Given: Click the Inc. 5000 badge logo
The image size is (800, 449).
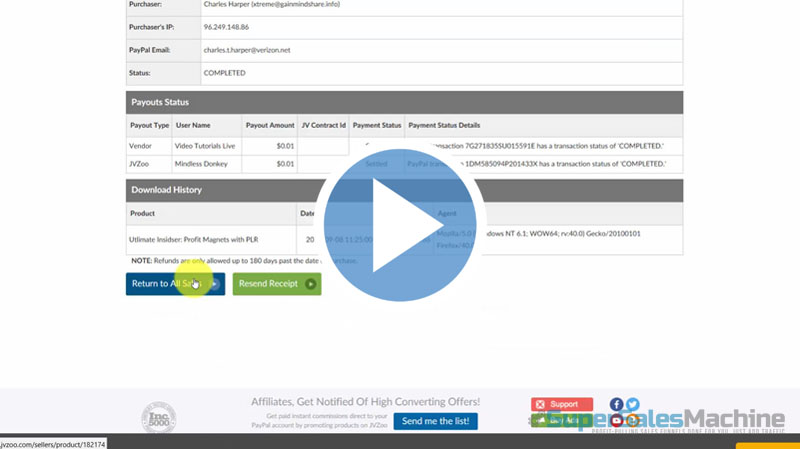Looking at the screenshot, I should tap(158, 416).
